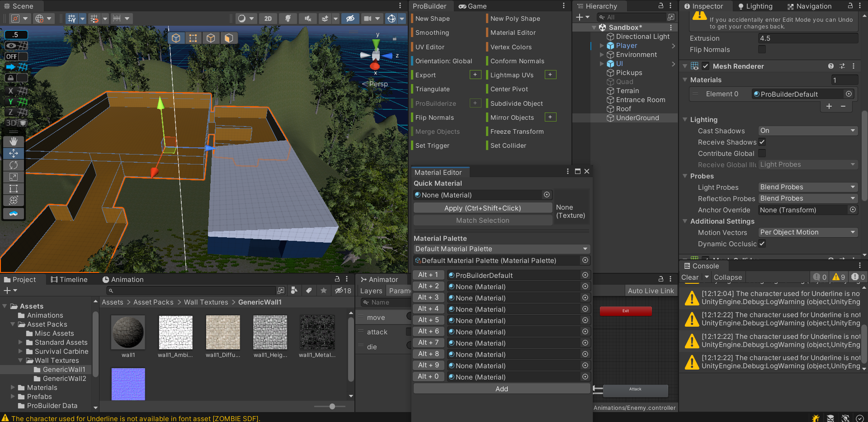This screenshot has width=868, height=422.
Task: Toggle Flip Normals checkbox in Inspector
Action: [762, 49]
